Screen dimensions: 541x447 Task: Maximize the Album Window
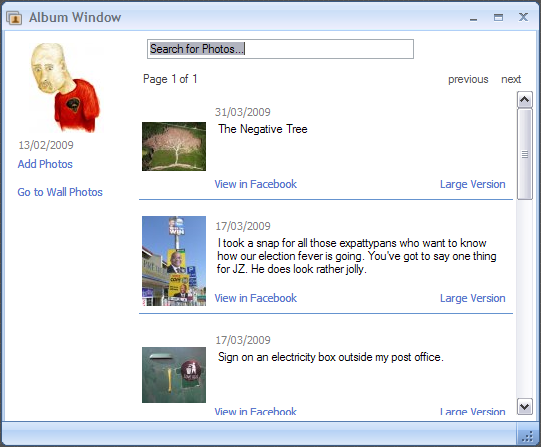(x=498, y=17)
